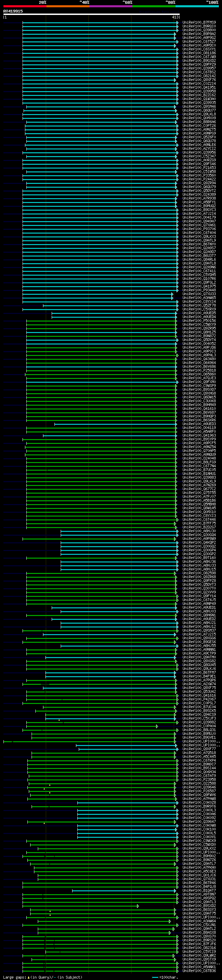Viewport: 222px width, 980px height.
Task: Click entry UniRef100_P50156
Action: [199, 321]
